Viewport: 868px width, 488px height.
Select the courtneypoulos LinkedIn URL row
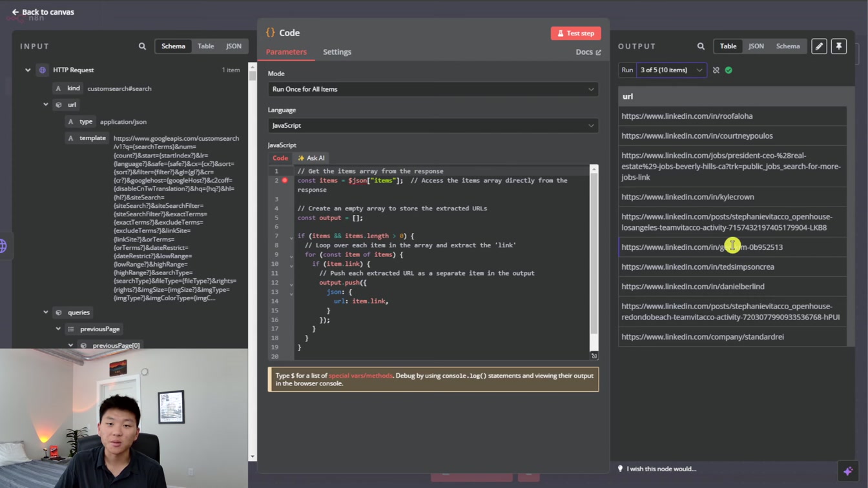[732, 136]
